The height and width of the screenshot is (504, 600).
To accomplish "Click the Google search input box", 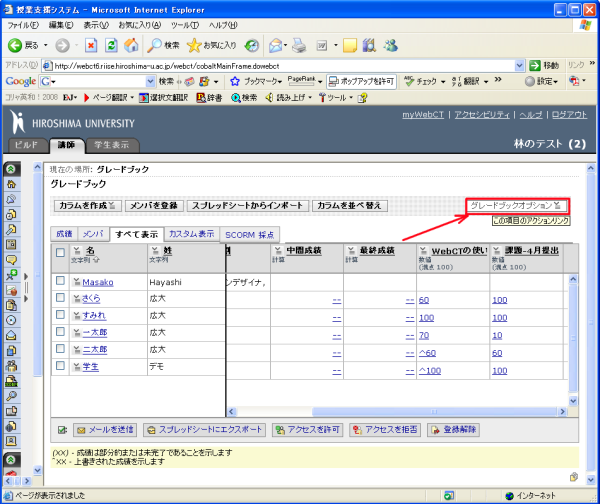I will click(98, 81).
